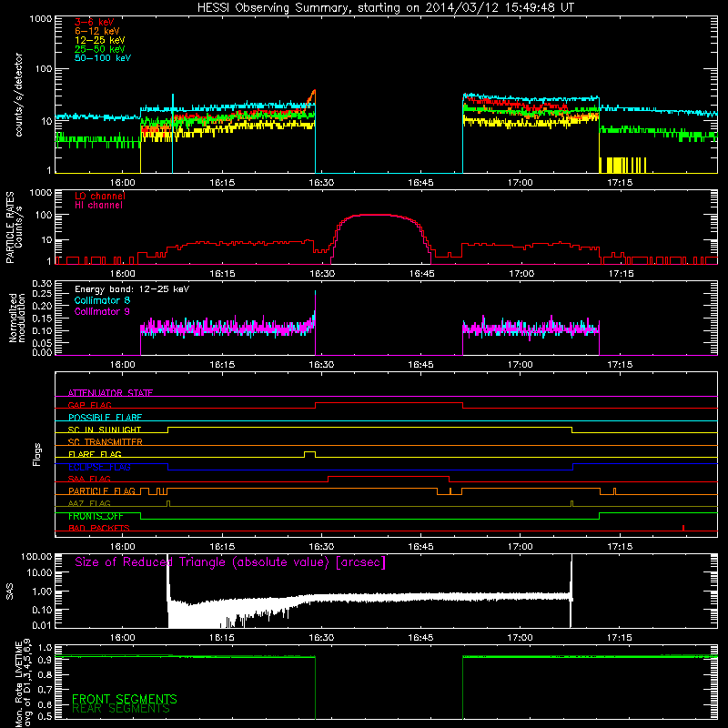Click the BAD_PACKETS red spike near 17:25
The image size is (728, 728).
point(683,528)
